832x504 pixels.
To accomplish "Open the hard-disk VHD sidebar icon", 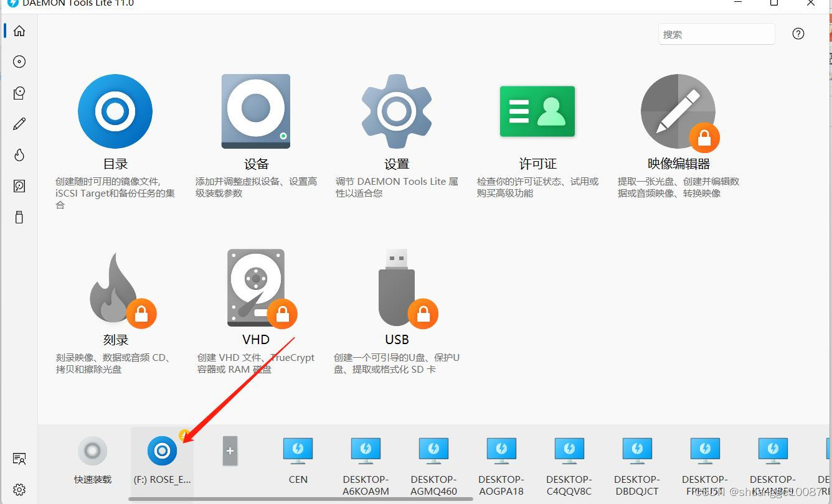I will [x=19, y=186].
